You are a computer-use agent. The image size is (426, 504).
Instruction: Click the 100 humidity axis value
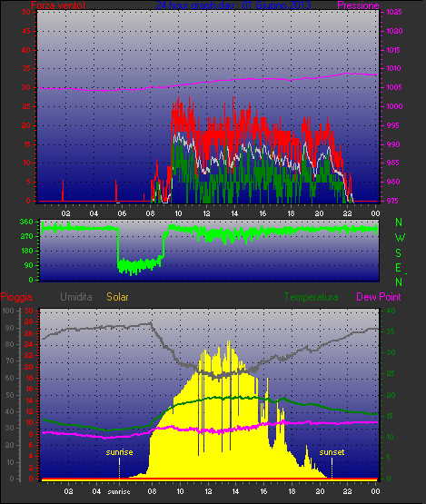point(8,311)
